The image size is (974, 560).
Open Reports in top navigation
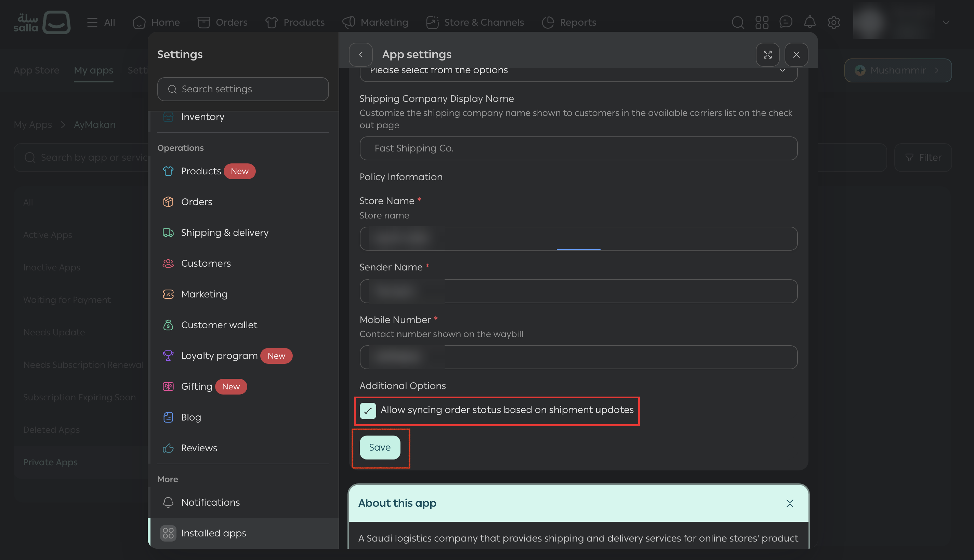coord(569,22)
